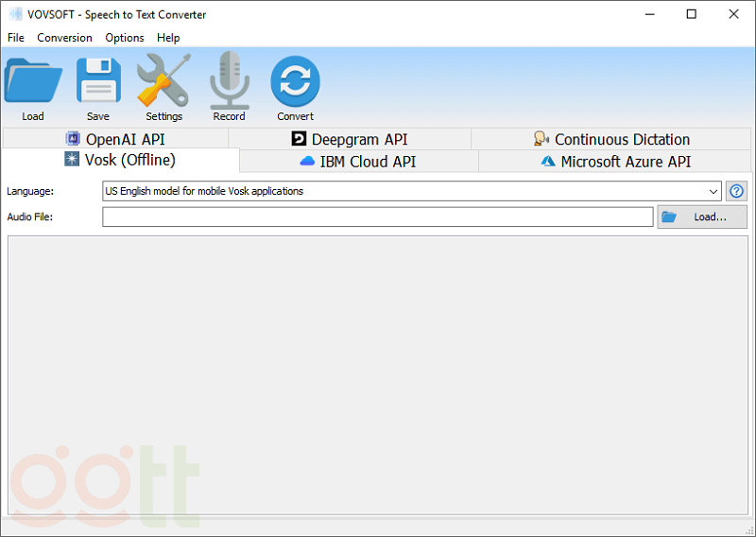
Task: Click the blue help question mark icon
Action: [x=736, y=191]
